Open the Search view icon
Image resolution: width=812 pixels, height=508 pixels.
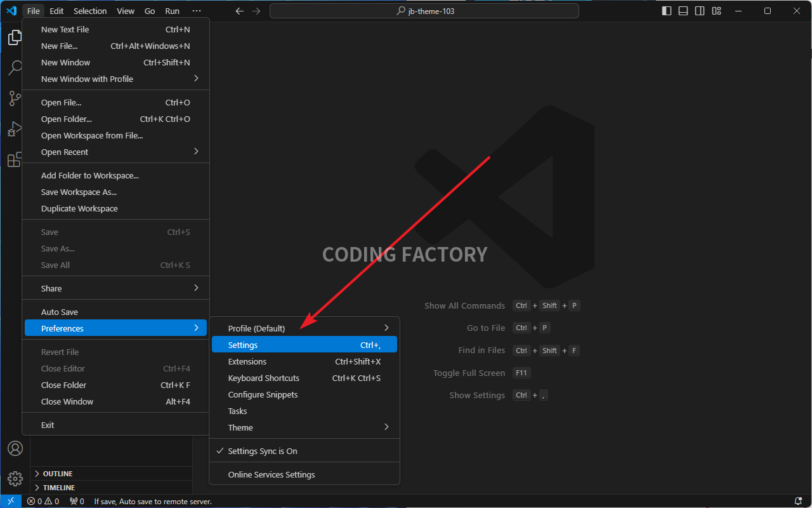[15, 68]
